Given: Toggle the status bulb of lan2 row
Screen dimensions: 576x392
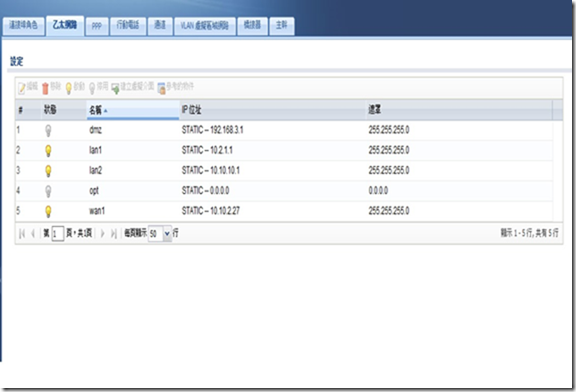Looking at the screenshot, I should coord(48,171).
